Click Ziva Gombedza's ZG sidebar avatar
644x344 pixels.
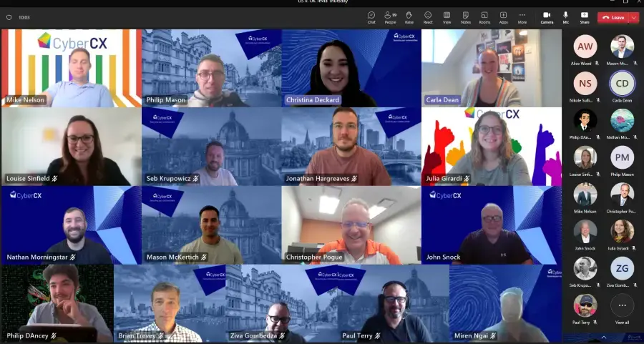622,268
